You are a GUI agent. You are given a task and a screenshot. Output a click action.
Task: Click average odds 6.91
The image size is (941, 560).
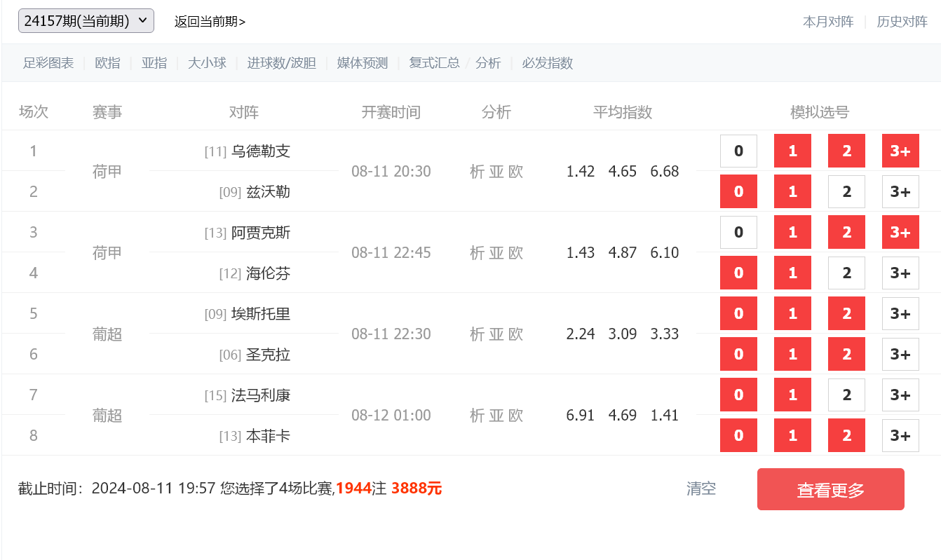(x=581, y=416)
